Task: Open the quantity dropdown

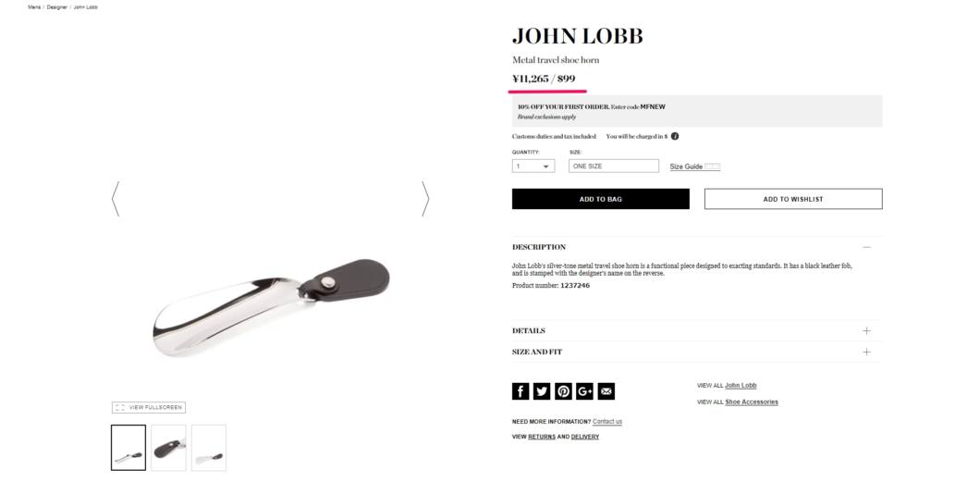Action: click(x=533, y=167)
